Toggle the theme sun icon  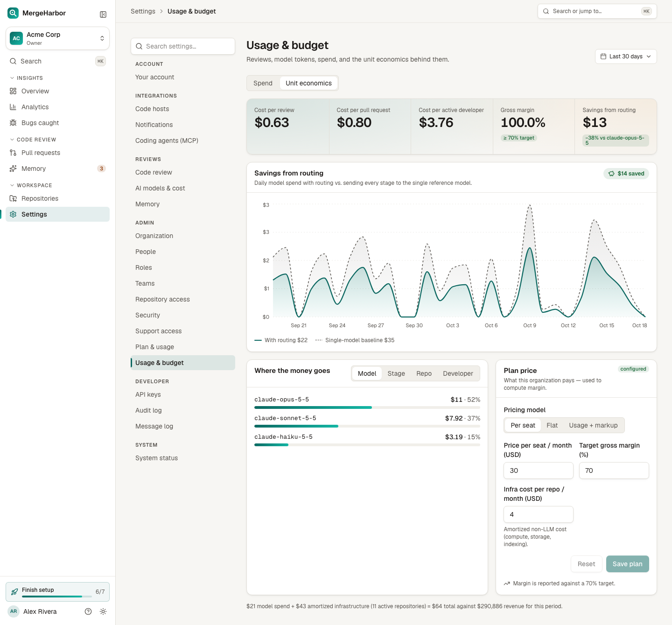(x=103, y=611)
